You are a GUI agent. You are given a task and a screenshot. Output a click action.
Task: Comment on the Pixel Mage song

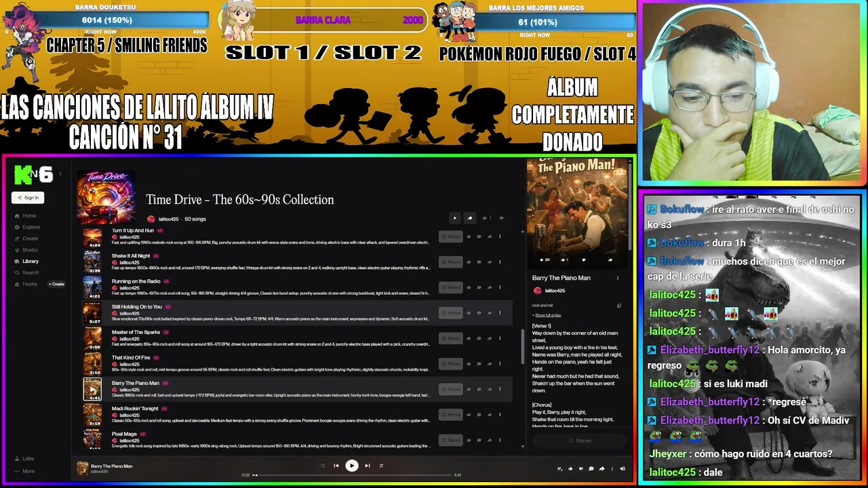point(479,440)
